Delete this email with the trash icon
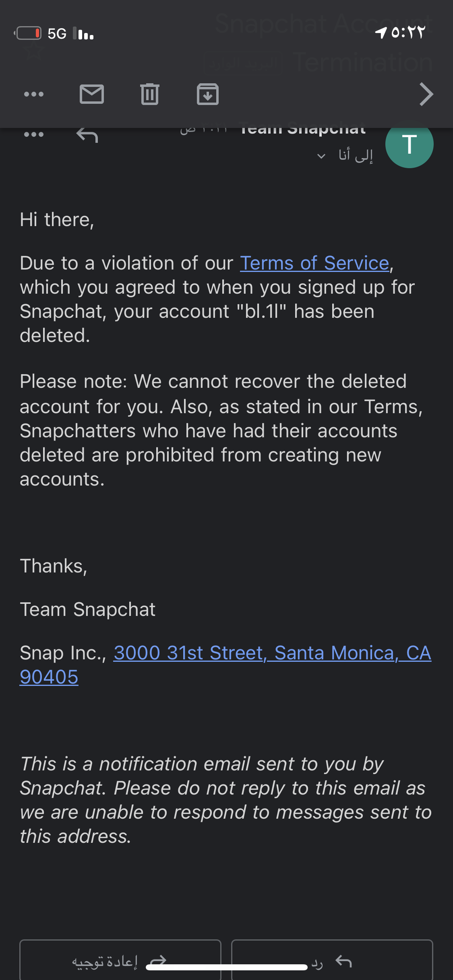Viewport: 453px width, 980px height. click(x=150, y=94)
